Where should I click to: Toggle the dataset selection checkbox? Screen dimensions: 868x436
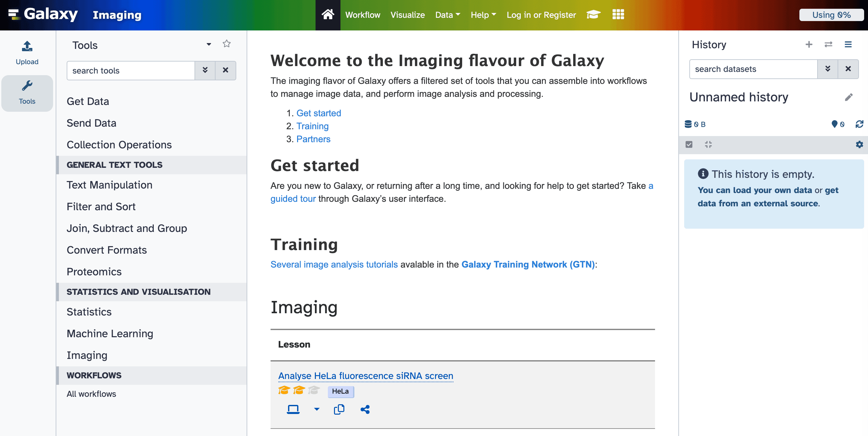pos(689,144)
